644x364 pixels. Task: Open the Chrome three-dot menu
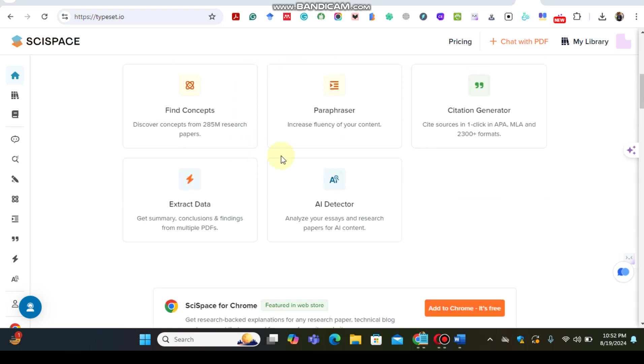[636, 17]
